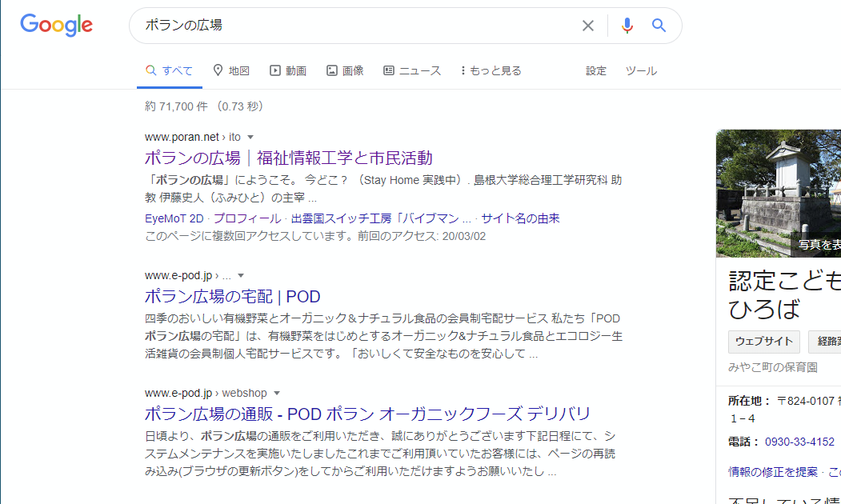The height and width of the screenshot is (504, 841).
Task: Open the もっと見る menu
Action: [491, 70]
